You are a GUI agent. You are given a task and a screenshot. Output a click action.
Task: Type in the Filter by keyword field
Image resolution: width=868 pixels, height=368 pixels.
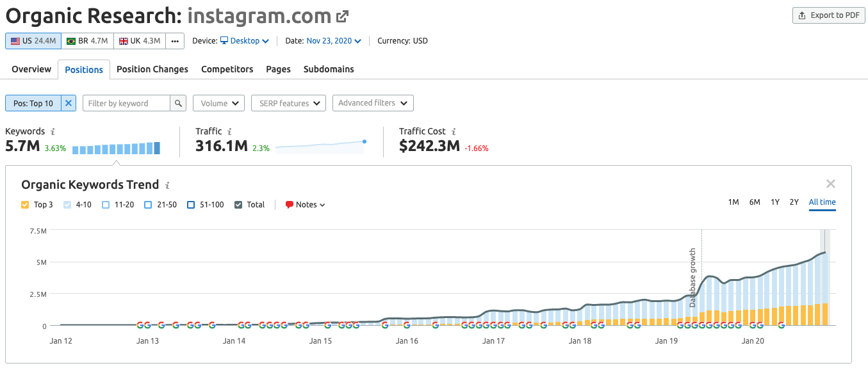pyautogui.click(x=126, y=103)
